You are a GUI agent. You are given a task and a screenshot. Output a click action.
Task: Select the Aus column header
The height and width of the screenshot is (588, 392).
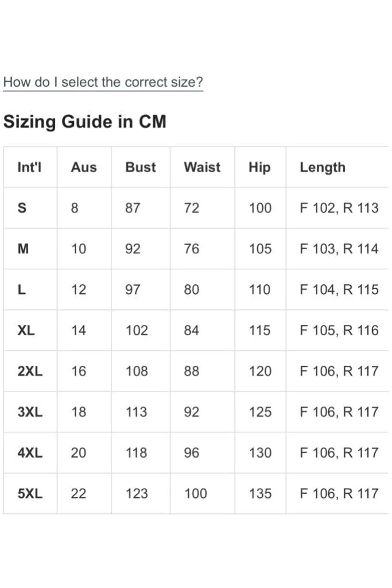coord(84,167)
